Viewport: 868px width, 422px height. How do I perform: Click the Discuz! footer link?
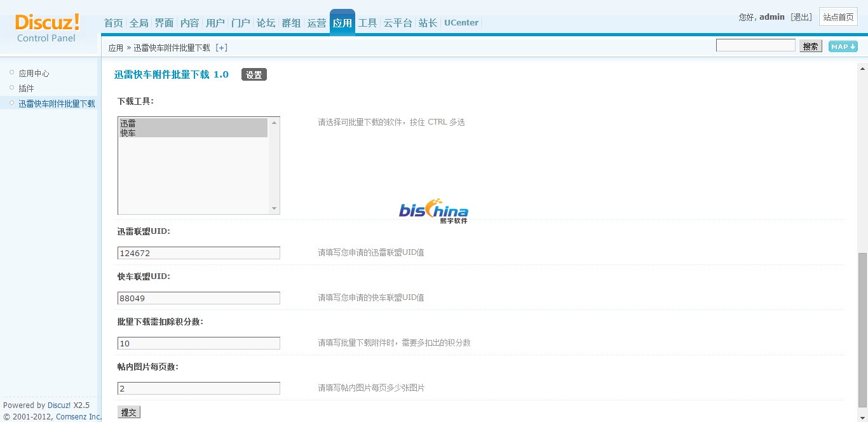point(59,405)
